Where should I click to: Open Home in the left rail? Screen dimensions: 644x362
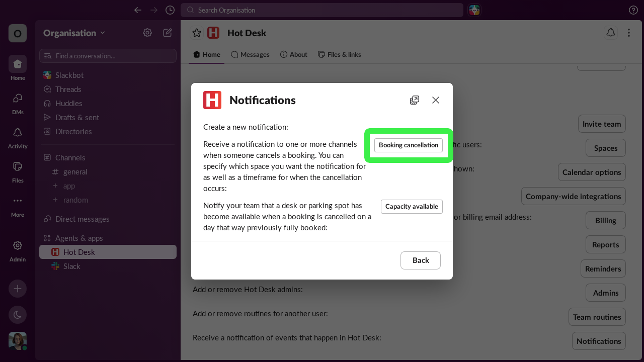(18, 68)
